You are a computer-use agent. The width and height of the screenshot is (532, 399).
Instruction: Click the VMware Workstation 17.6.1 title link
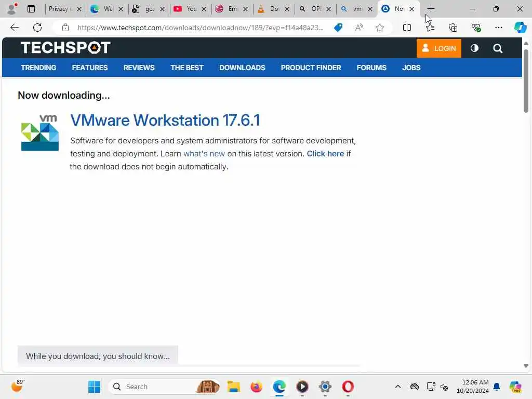(165, 120)
